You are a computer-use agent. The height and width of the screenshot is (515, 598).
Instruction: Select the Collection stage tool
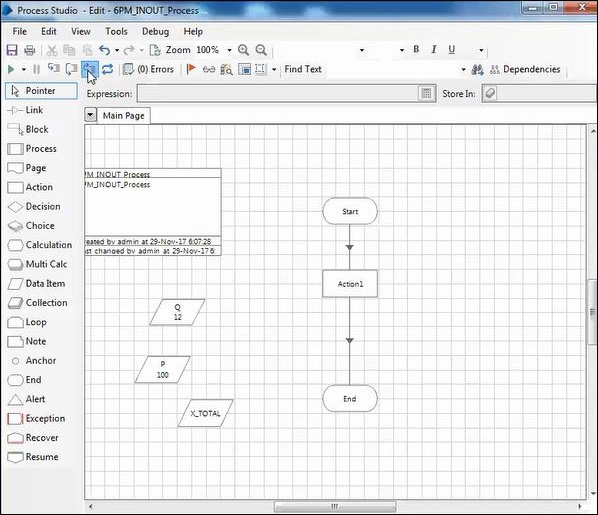click(37, 303)
